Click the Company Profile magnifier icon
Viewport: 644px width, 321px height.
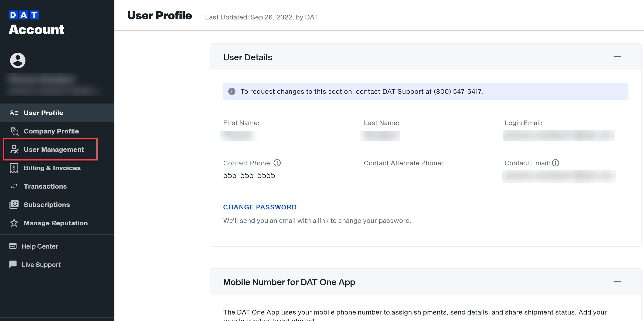pyautogui.click(x=14, y=132)
